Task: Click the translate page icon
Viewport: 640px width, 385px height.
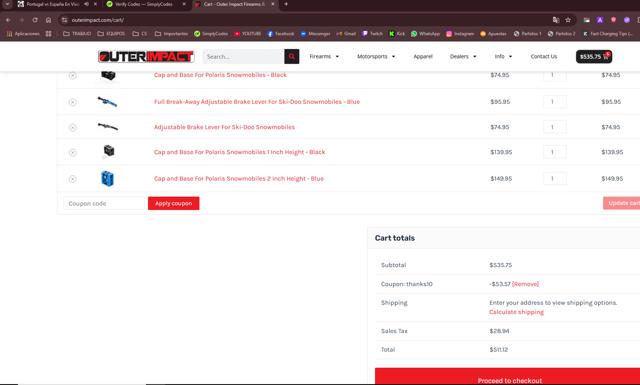Action: click(x=556, y=20)
